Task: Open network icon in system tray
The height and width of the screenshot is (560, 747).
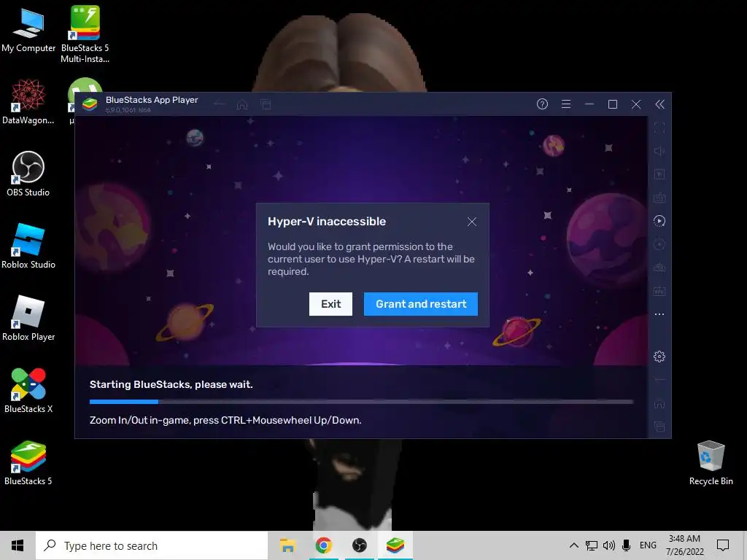Action: coord(591,545)
